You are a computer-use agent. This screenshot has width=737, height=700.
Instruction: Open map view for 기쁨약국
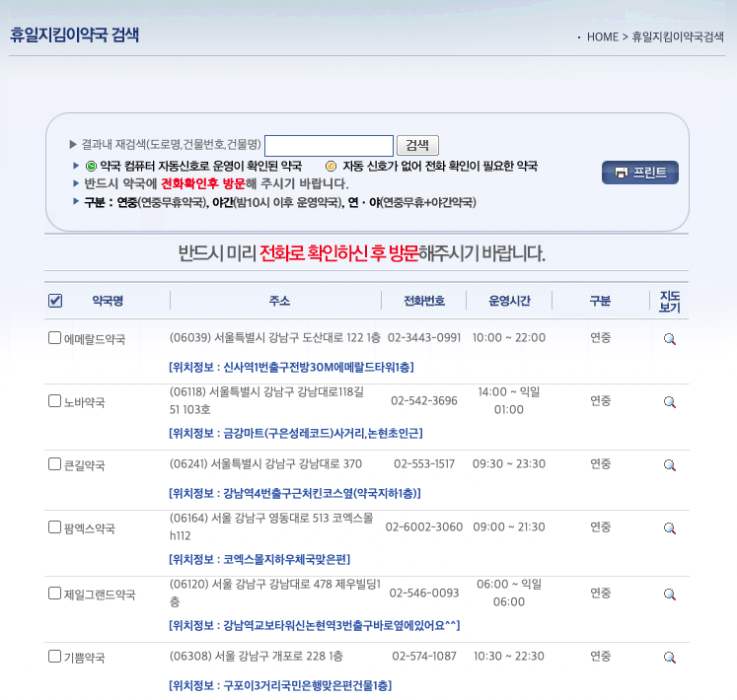pos(669,658)
